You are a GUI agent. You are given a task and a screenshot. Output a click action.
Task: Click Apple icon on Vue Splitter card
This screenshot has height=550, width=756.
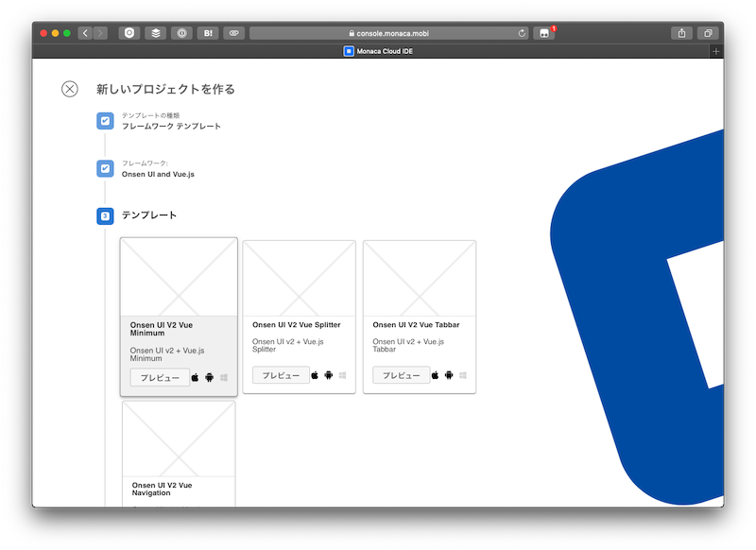(x=315, y=375)
